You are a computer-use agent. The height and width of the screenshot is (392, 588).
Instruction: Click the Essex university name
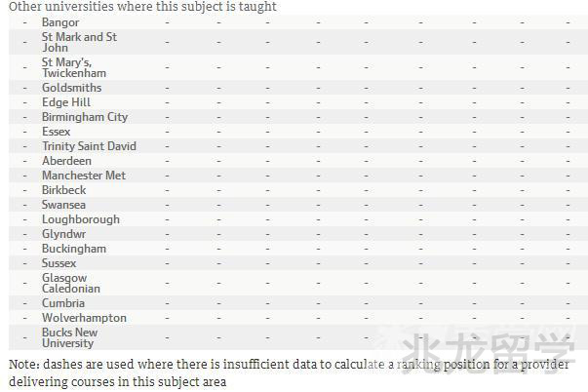57,132
